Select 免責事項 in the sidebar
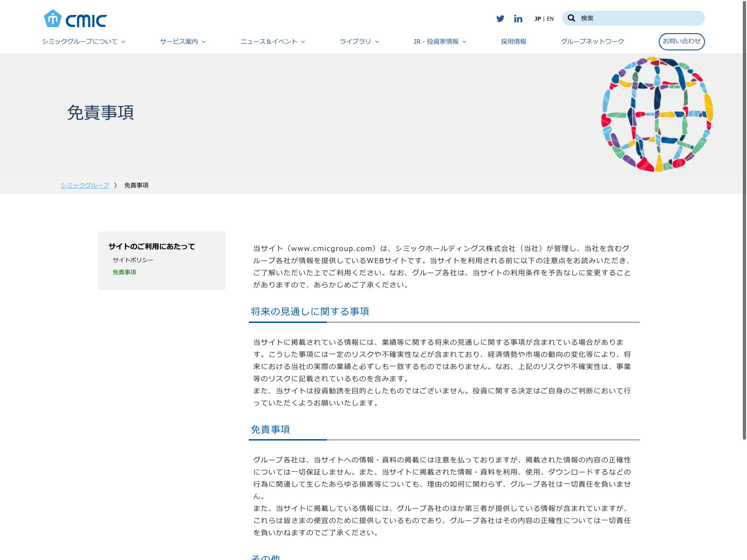 tap(124, 272)
